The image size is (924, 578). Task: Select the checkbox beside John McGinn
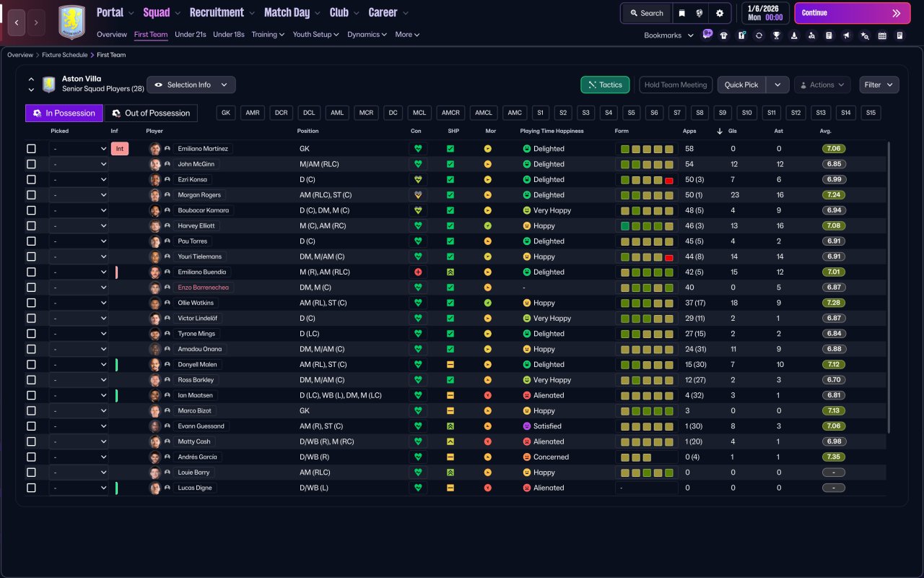coord(31,164)
